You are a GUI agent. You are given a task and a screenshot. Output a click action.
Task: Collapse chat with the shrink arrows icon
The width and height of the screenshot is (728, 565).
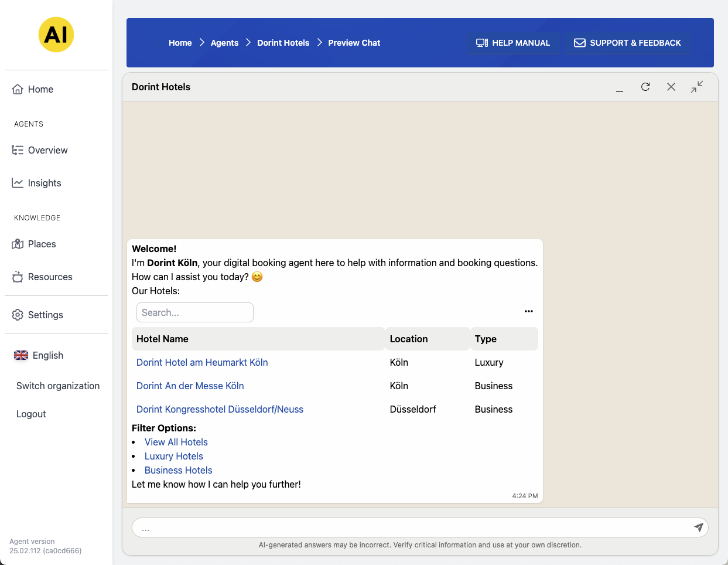[x=697, y=87]
